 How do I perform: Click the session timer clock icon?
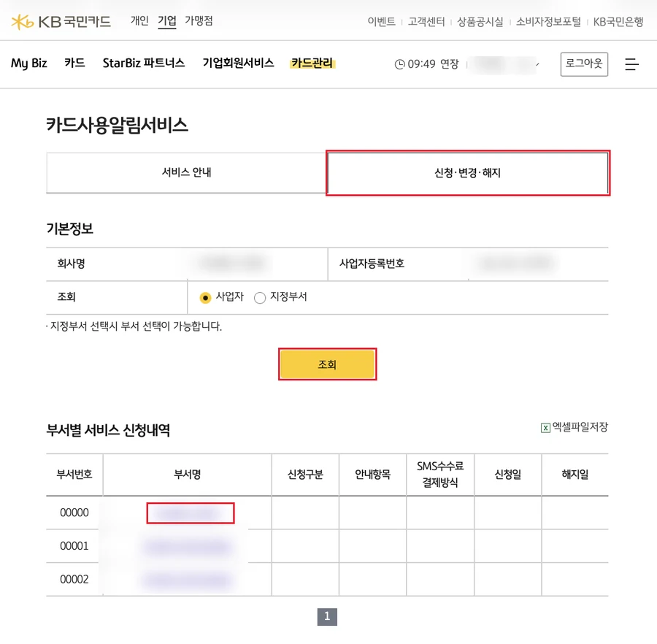[x=400, y=64]
